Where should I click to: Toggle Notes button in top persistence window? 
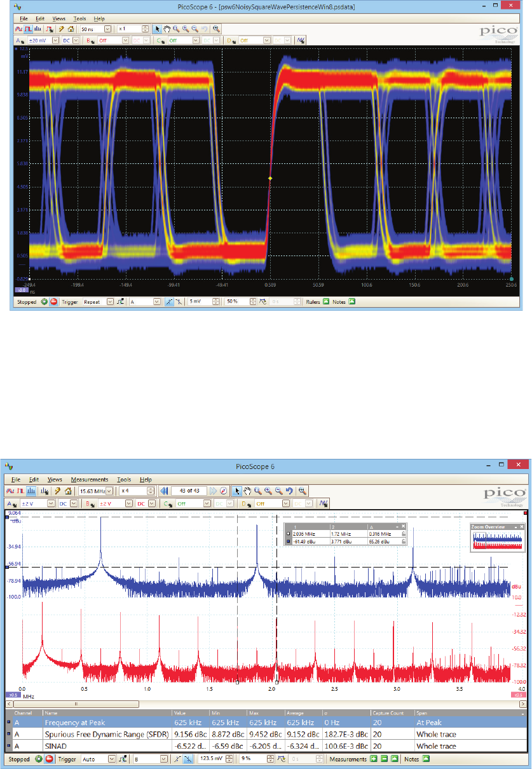pos(352,302)
